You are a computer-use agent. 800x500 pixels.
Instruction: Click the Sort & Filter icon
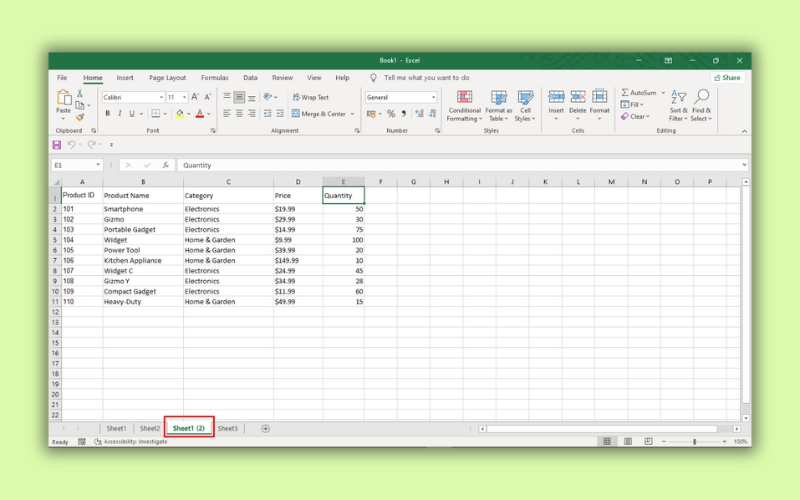(x=678, y=96)
